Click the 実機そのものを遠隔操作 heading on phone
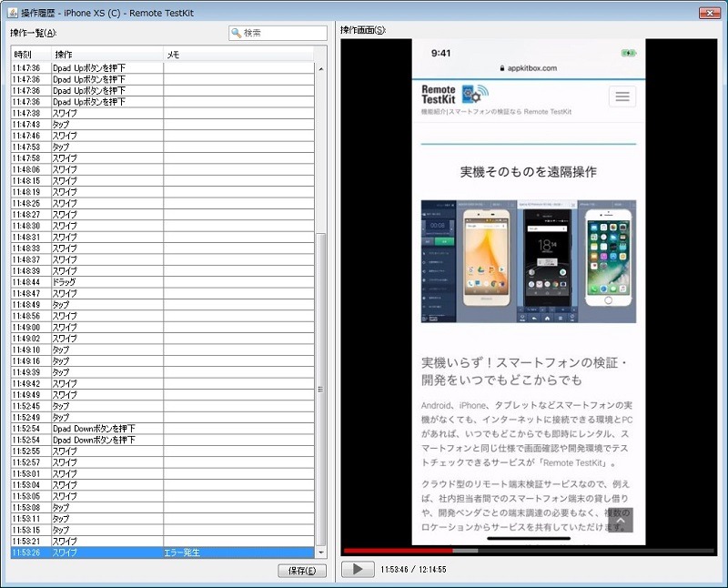Viewport: 728px width, 588px height. 529,172
